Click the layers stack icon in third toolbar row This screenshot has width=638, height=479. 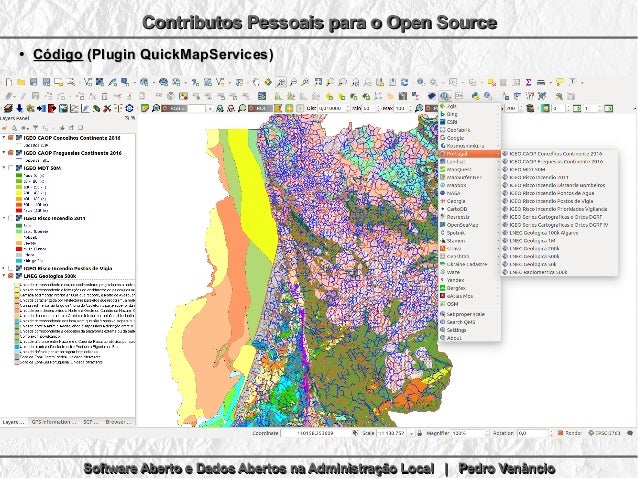coord(8,108)
